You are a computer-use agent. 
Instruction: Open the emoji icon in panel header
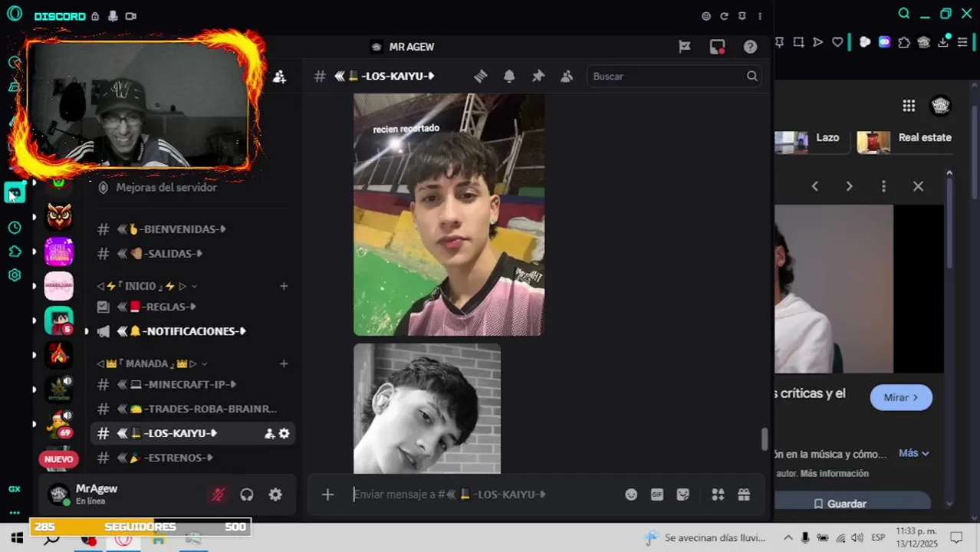[706, 16]
